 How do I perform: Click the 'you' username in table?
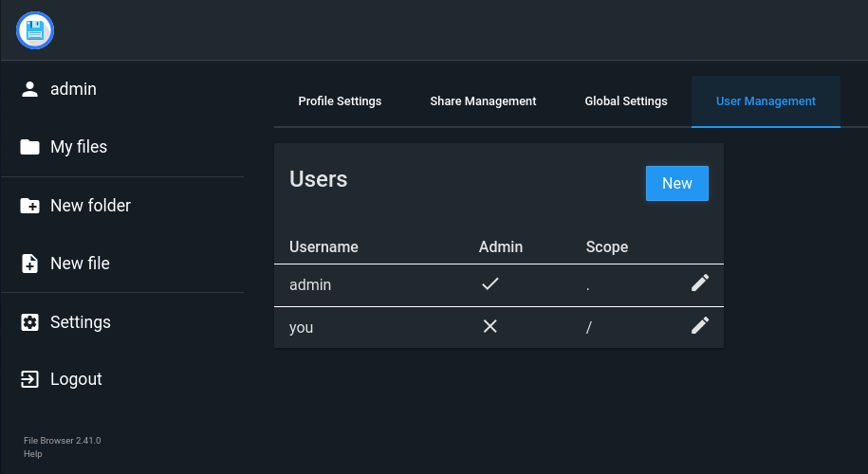click(x=302, y=328)
